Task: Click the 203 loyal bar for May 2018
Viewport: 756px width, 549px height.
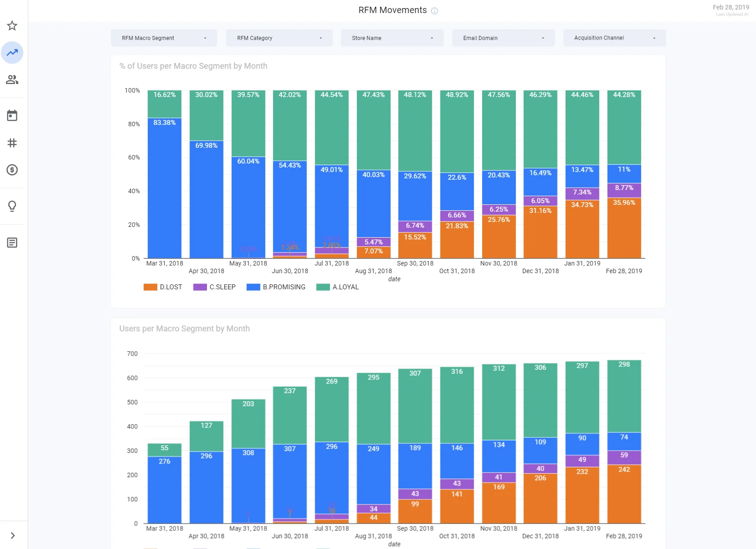Action: point(248,424)
